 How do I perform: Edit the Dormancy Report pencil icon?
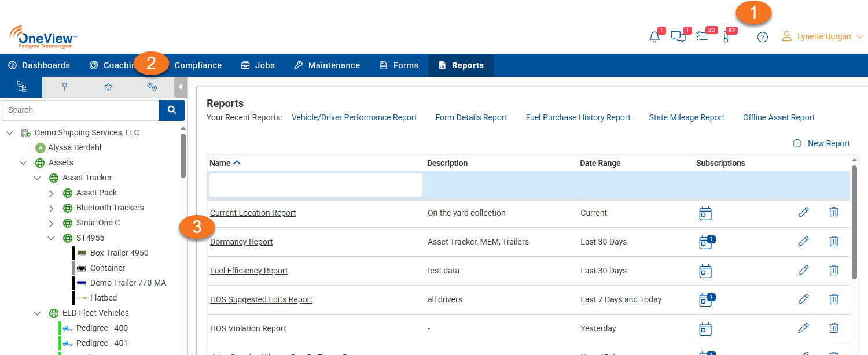point(803,241)
